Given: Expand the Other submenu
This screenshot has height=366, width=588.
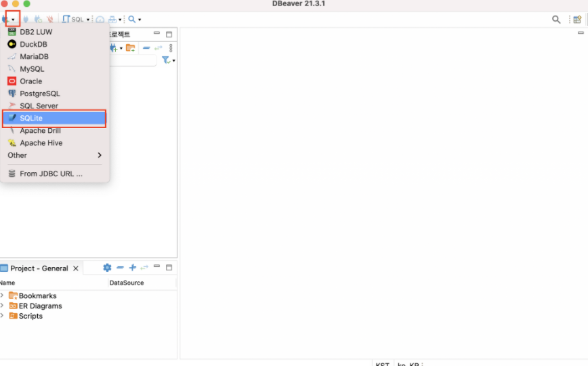Looking at the screenshot, I should click(55, 155).
